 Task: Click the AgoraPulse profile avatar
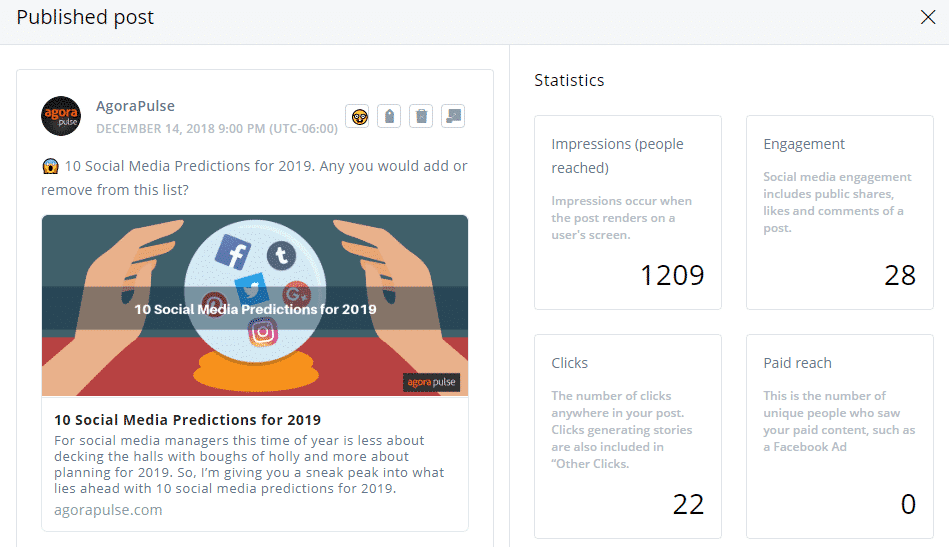click(x=61, y=116)
